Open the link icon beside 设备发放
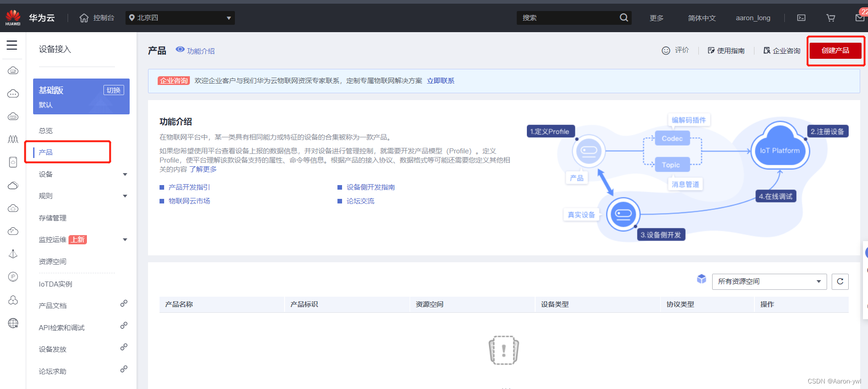 124,347
